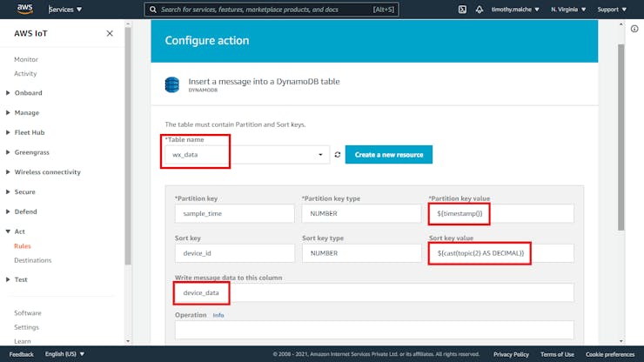Open the Terms of Use link
644x362 pixels.
click(x=557, y=354)
